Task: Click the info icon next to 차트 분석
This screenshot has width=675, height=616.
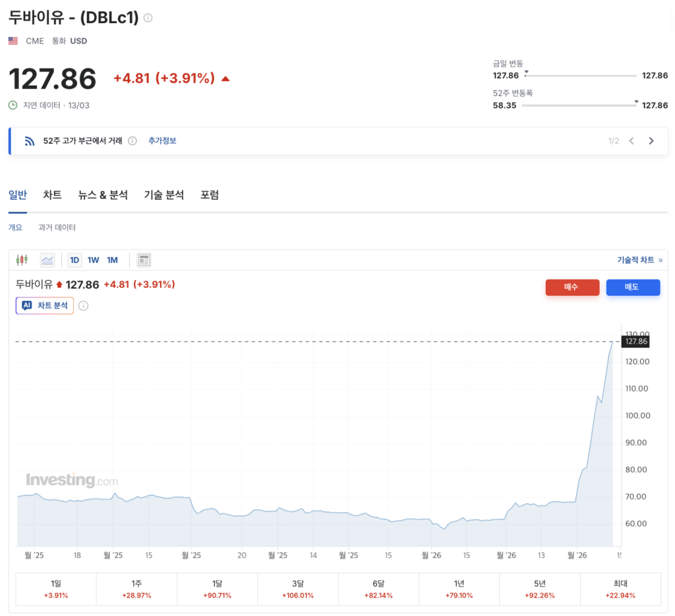Action: click(x=84, y=306)
